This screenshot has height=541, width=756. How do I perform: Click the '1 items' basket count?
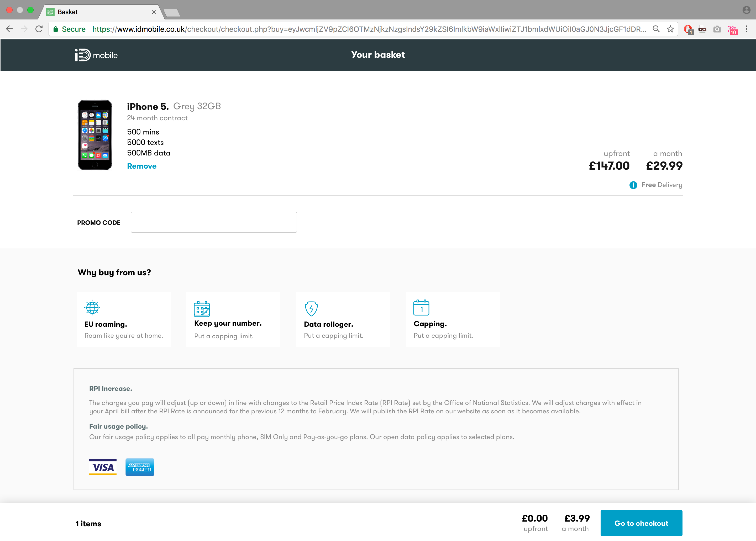88,524
